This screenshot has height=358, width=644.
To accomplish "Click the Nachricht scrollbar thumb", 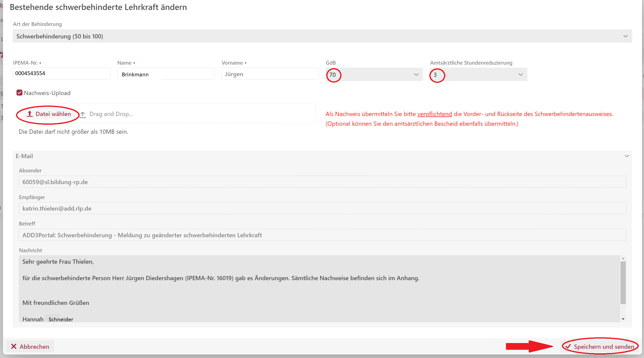I will click(x=623, y=282).
